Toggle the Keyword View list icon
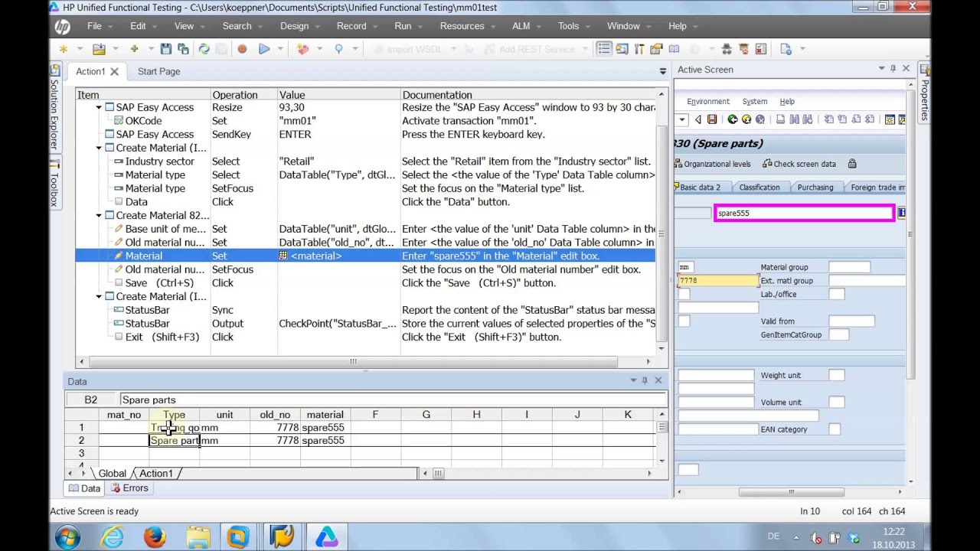Viewport: 980px width, 551px height. click(604, 49)
